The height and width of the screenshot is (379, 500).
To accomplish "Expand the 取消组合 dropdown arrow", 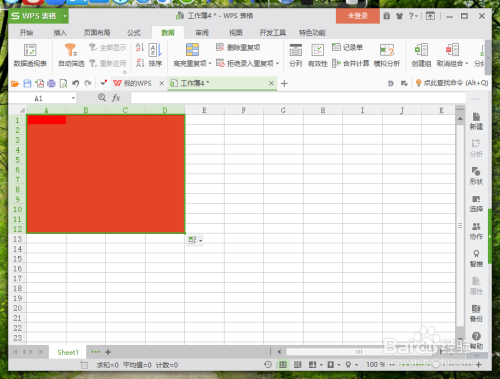I will tap(467, 63).
